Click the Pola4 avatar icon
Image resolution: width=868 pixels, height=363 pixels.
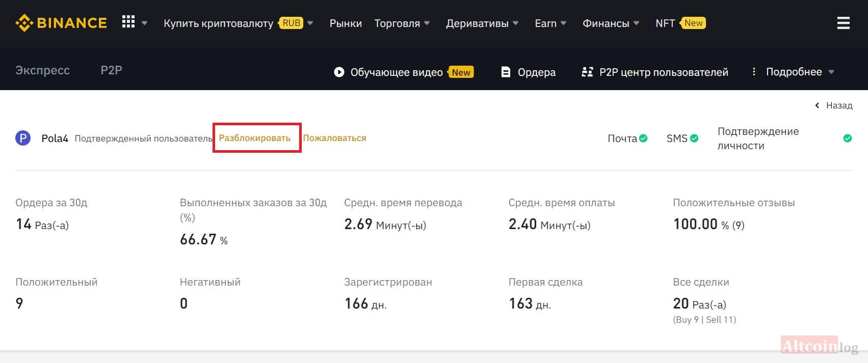tap(23, 138)
